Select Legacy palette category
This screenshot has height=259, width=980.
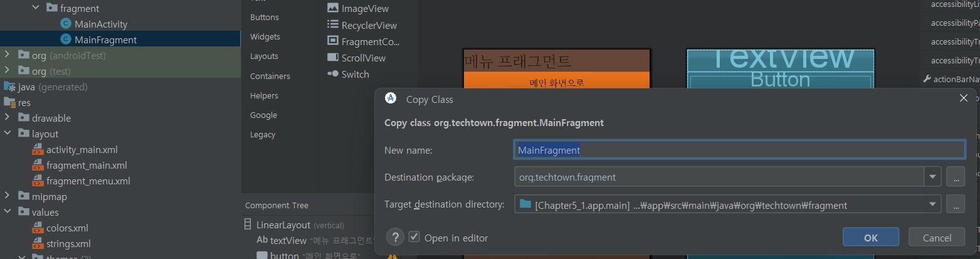click(263, 134)
